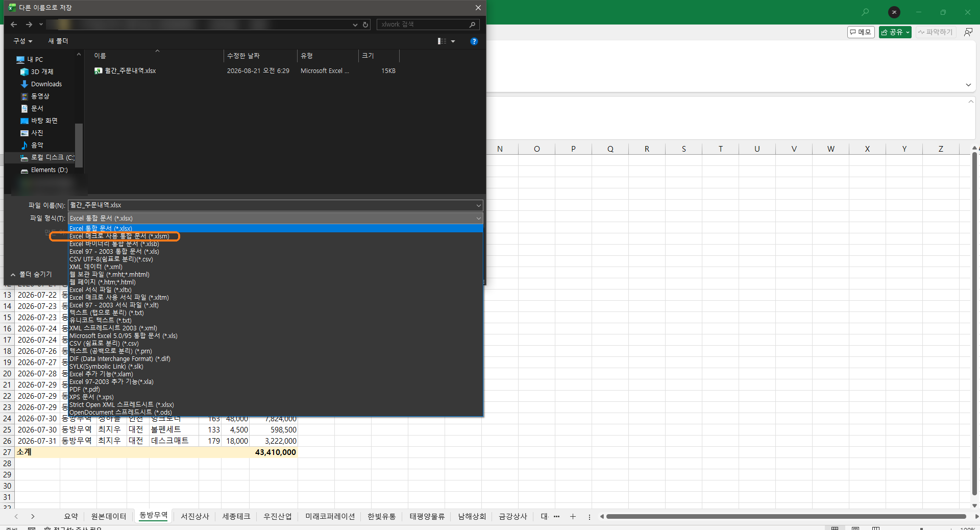Choose Excel 매크로 사용 통합 문서 (*.xlsm)
The width and height of the screenshot is (980, 530).
click(x=119, y=236)
